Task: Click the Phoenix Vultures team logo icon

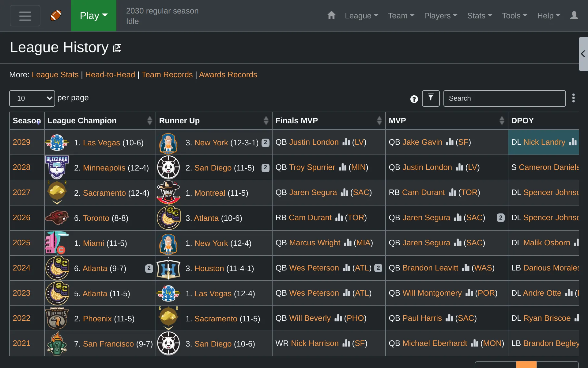Action: click(57, 318)
